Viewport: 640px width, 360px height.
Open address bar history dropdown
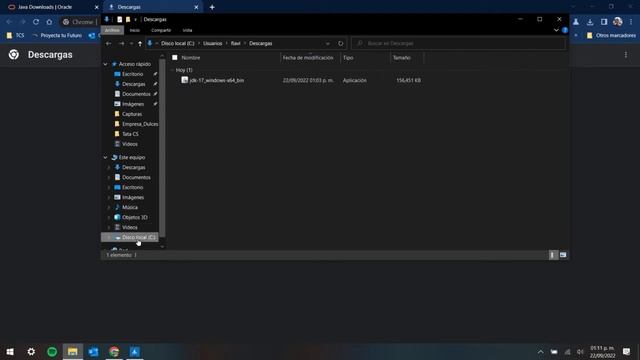[x=328, y=43]
